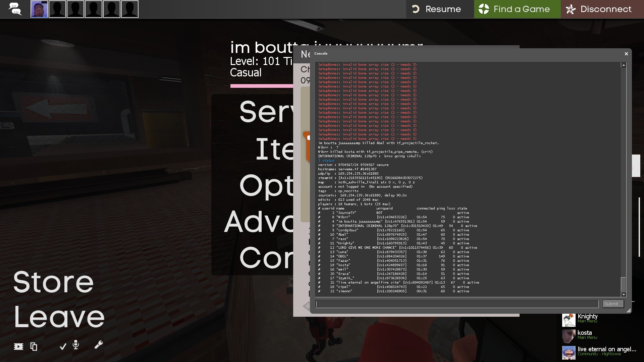This screenshot has width=644, height=362.
Task: Click the duplicate pages icon
Action: pos(34,347)
